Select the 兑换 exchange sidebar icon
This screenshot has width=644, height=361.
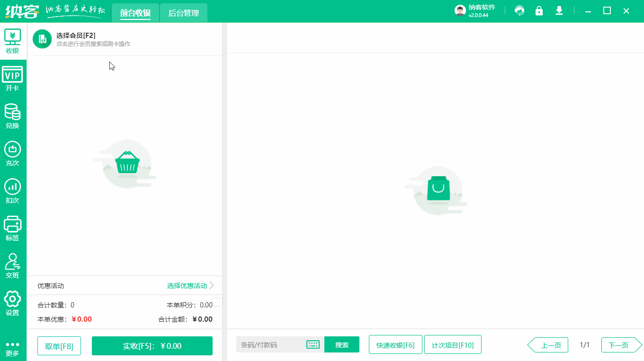point(13,115)
